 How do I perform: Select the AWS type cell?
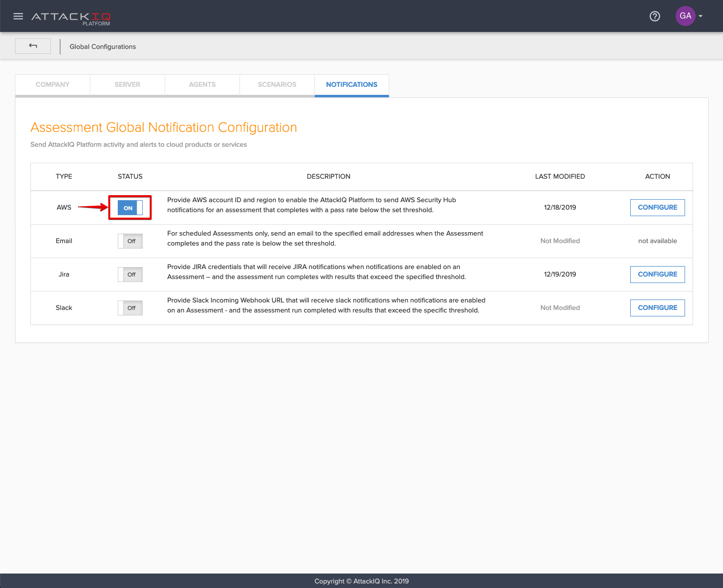pos(64,207)
